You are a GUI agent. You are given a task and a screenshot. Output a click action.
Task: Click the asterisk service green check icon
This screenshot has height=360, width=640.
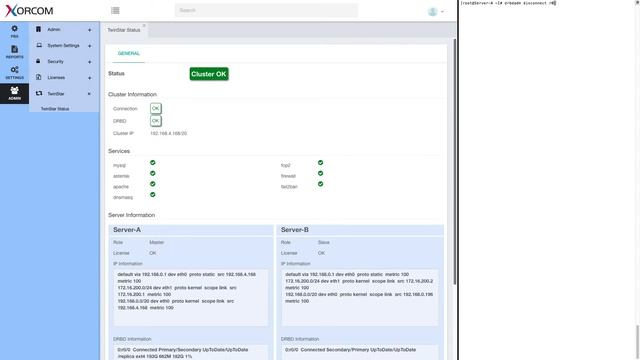click(x=153, y=173)
